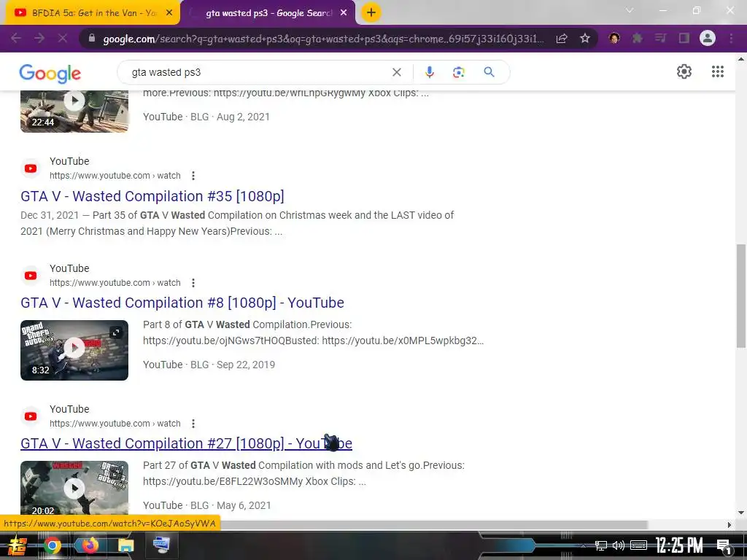Share this page from the address bar
This screenshot has height=560, width=747.
562,39
